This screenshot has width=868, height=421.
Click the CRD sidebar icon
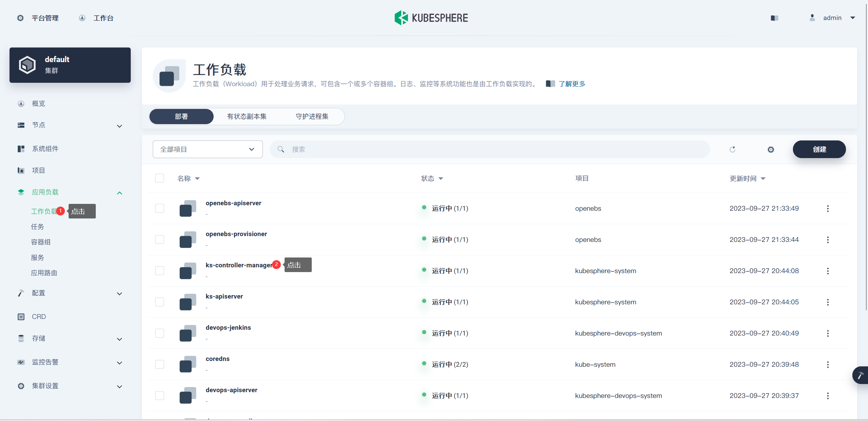[21, 317]
